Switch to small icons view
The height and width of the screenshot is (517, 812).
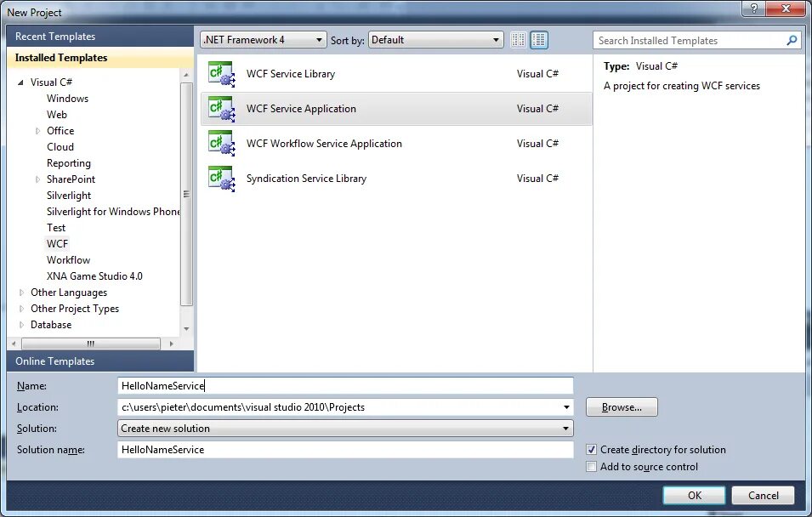[x=518, y=40]
